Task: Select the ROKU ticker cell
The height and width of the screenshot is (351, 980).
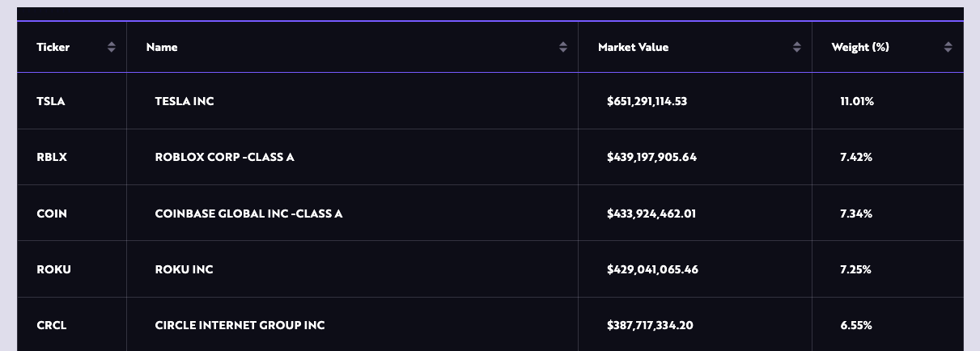Action: pyautogui.click(x=53, y=269)
